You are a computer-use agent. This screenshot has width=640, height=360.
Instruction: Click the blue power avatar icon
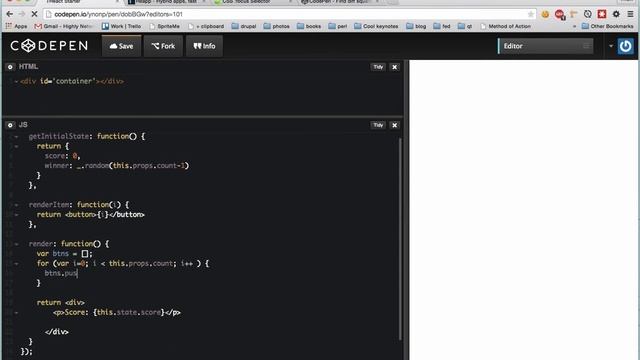[x=625, y=46]
